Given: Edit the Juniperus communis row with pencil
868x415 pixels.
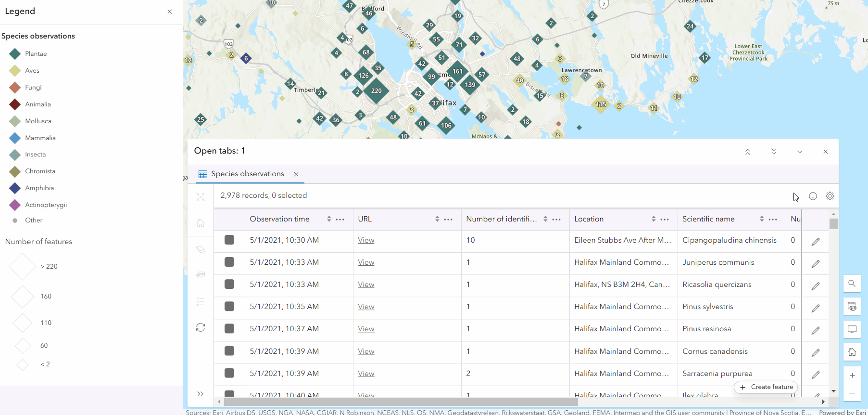Looking at the screenshot, I should pyautogui.click(x=816, y=264).
